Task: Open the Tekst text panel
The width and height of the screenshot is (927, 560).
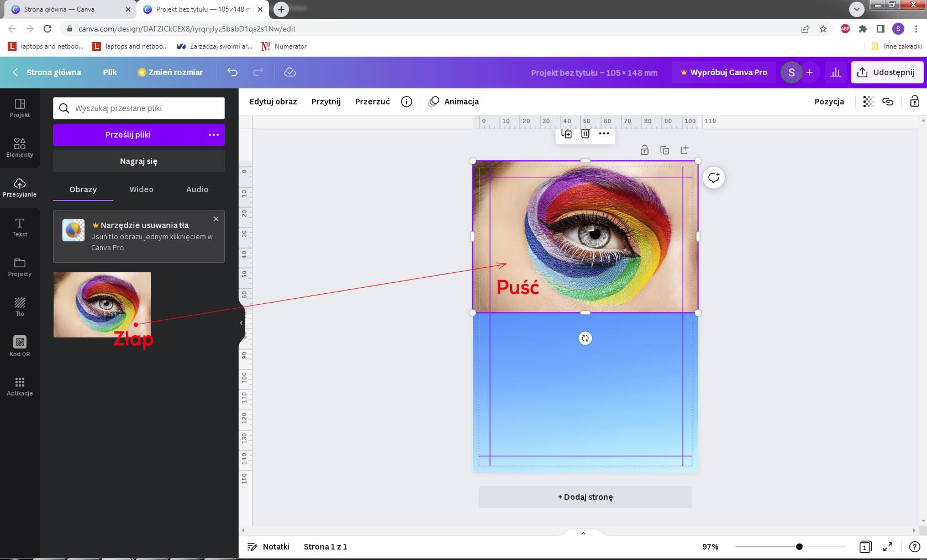Action: tap(20, 228)
